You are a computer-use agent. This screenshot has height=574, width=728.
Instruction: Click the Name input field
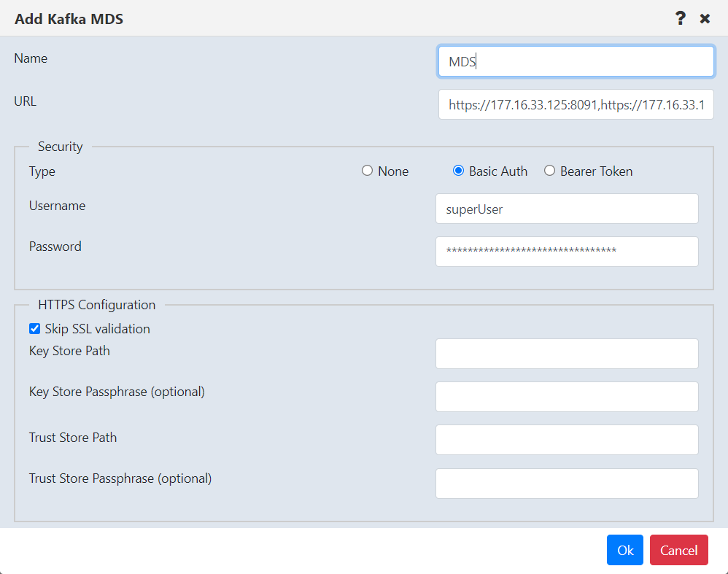coord(576,61)
